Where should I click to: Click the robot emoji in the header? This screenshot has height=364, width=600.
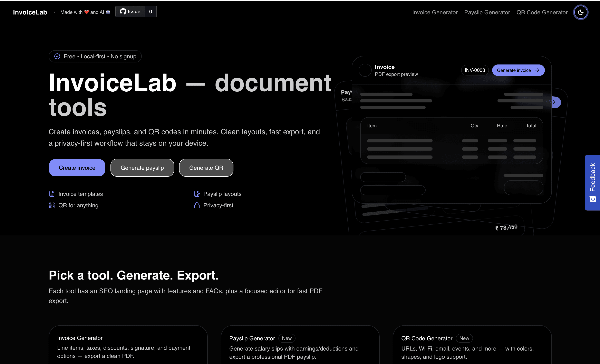click(108, 12)
